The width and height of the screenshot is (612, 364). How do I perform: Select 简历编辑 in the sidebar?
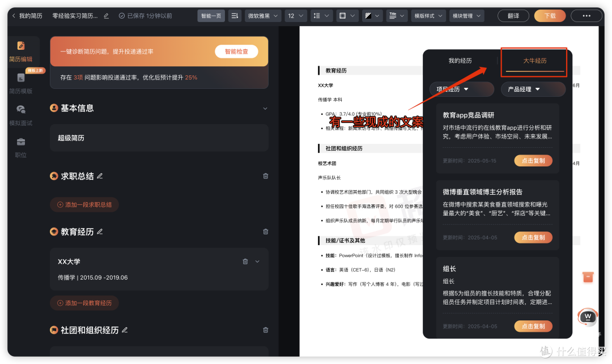(21, 52)
